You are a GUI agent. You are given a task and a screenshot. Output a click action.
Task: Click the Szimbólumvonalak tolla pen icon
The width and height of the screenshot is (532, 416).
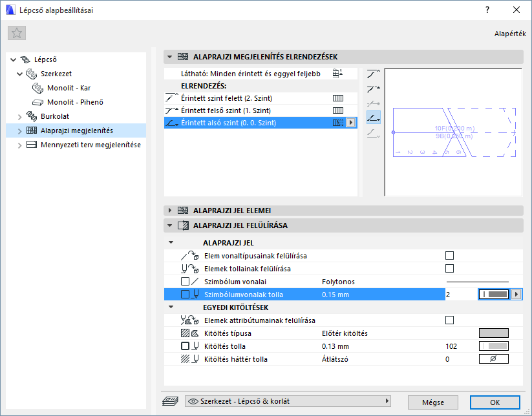[x=189, y=295]
